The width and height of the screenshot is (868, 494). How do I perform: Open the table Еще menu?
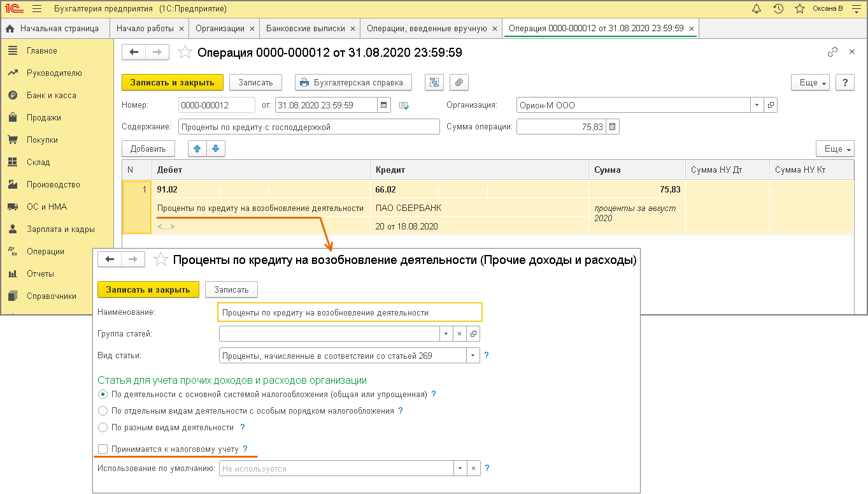point(835,149)
